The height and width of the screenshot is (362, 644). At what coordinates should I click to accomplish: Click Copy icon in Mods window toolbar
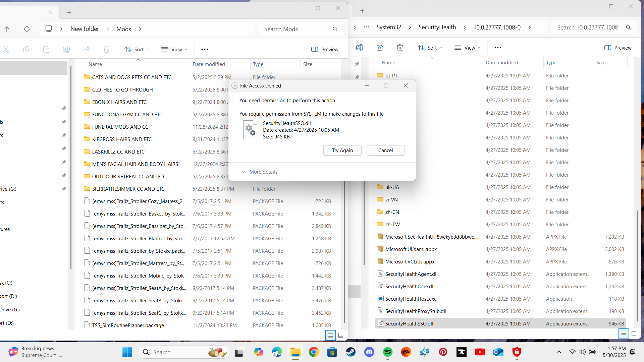coord(26,49)
